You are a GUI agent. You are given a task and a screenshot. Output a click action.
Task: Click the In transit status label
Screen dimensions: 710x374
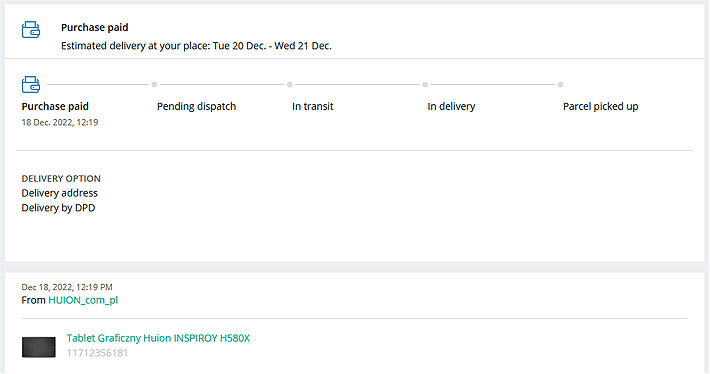point(312,106)
